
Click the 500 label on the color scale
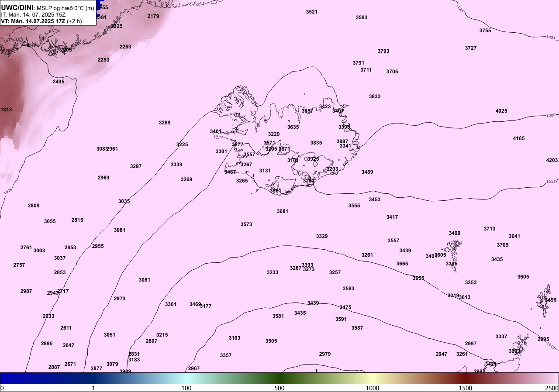click(x=279, y=388)
